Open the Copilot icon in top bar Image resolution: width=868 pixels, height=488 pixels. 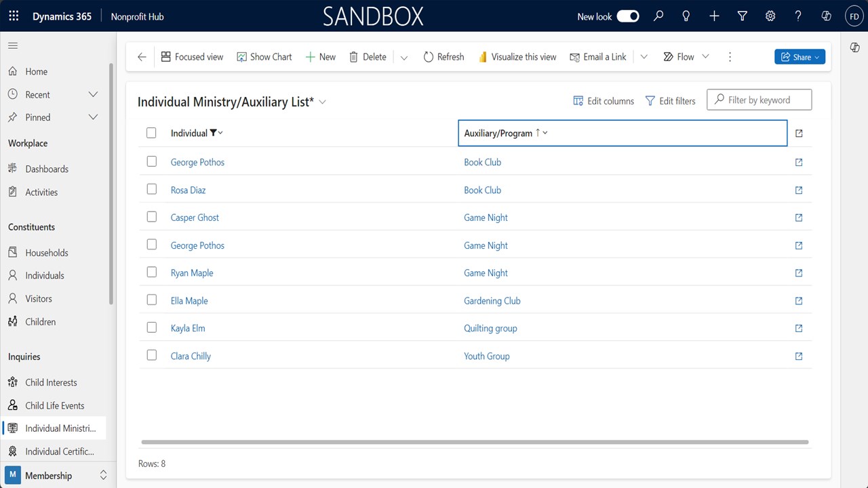click(826, 16)
